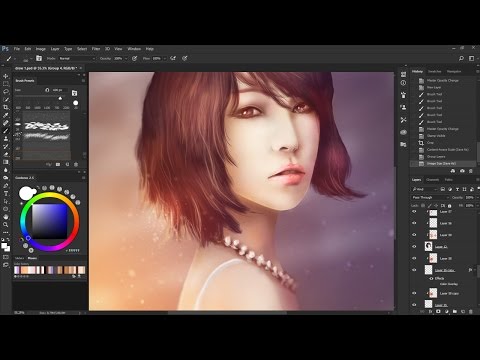
Task: Open the search icon in the options bar
Action: 461,58
